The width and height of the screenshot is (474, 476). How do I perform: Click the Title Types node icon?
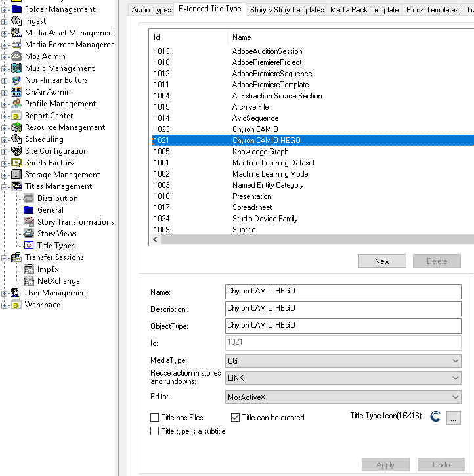pyautogui.click(x=29, y=246)
